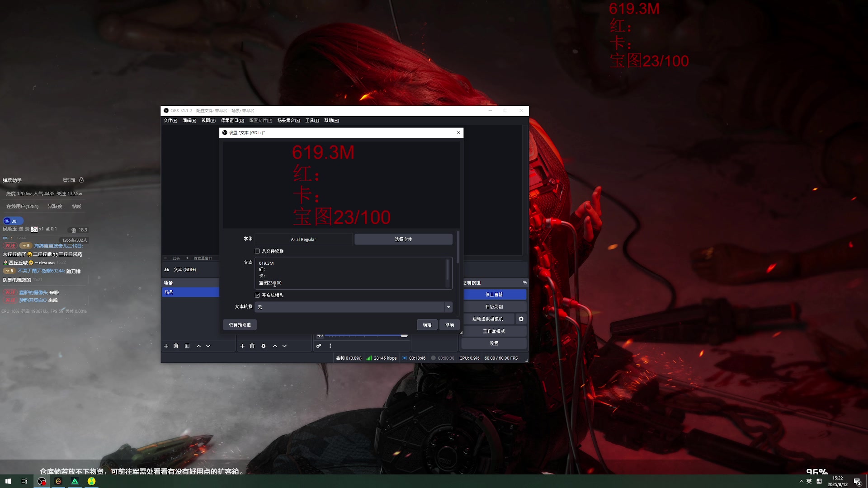Confirm with 确定 button
This screenshot has width=868, height=488.
pos(427,325)
